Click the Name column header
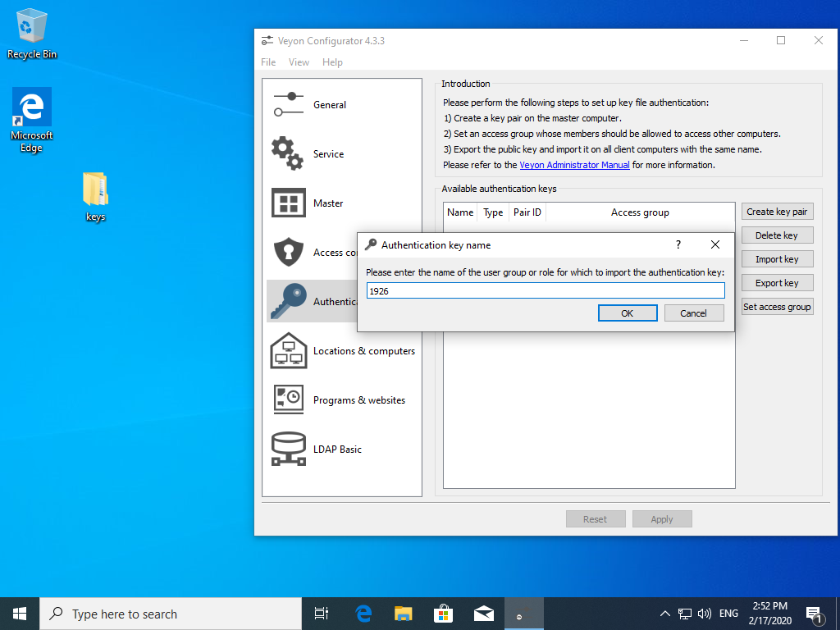The image size is (840, 630). click(x=460, y=212)
